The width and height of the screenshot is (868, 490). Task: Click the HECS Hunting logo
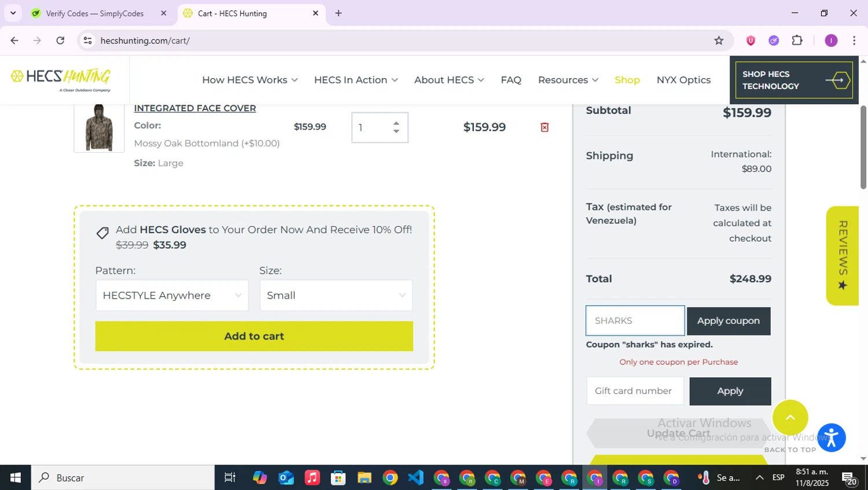[61, 80]
